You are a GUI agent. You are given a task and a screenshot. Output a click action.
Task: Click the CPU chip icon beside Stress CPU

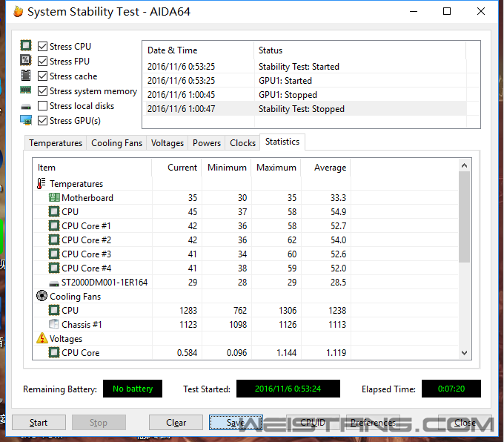[x=26, y=45]
